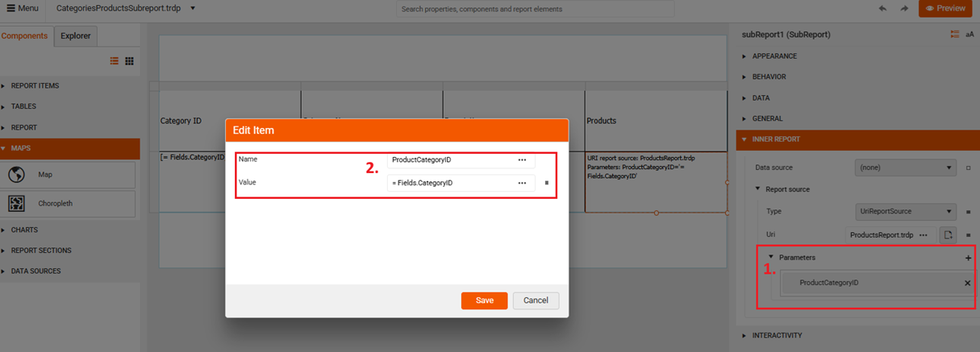Browse for report file in Uri
This screenshot has height=352, width=980.
[x=949, y=235]
